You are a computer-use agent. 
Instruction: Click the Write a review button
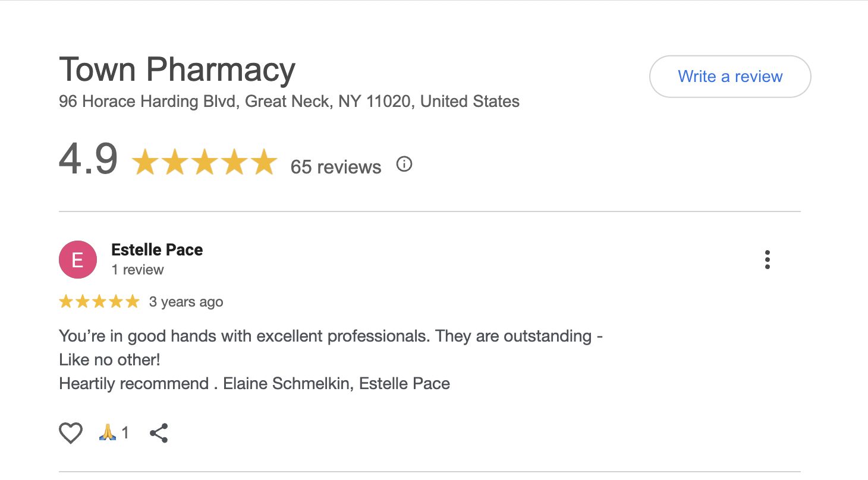pos(729,77)
